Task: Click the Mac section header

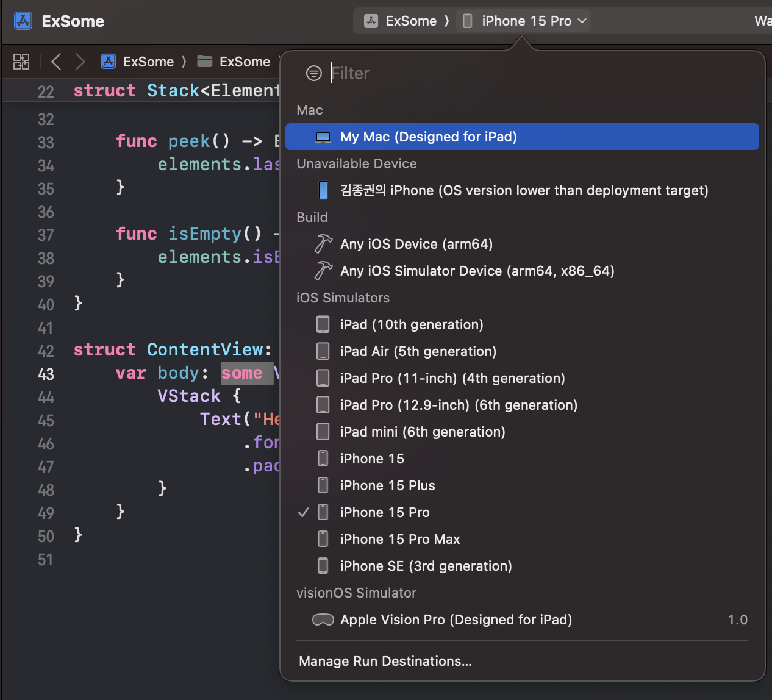Action: [310, 110]
